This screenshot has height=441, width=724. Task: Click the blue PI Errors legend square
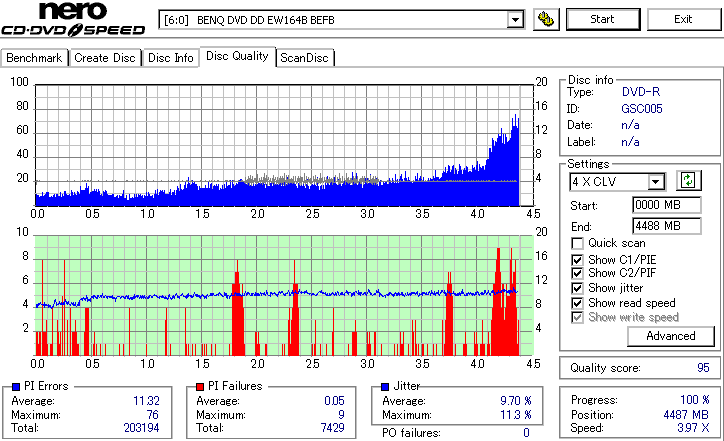(x=16, y=387)
